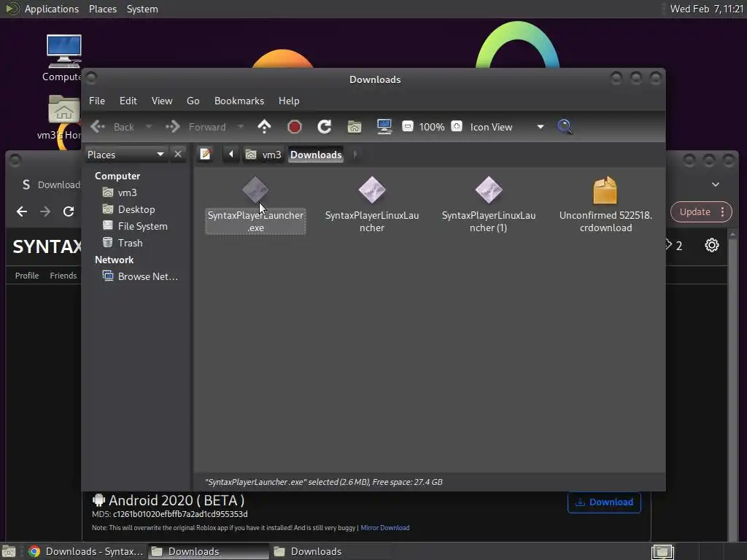Open the Edit menu
This screenshot has height=560, width=747.
(128, 101)
